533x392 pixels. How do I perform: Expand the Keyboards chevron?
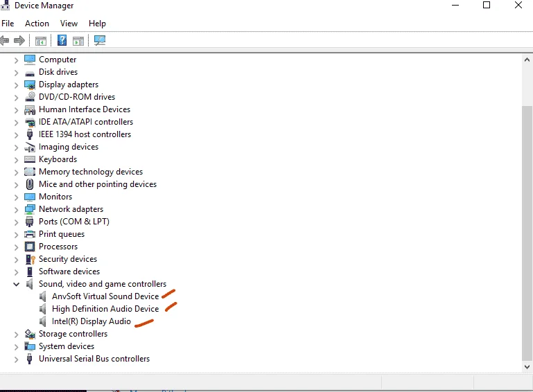point(16,160)
